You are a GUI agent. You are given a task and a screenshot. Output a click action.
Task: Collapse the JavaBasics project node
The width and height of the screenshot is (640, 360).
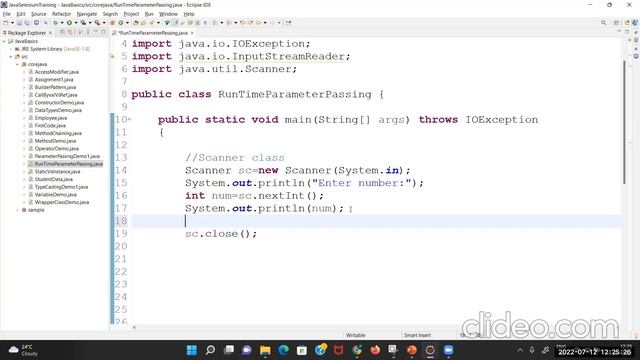coord(4,41)
